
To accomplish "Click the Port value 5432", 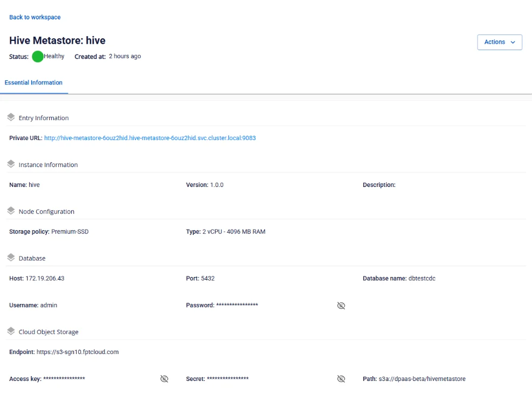I will click(x=208, y=279).
